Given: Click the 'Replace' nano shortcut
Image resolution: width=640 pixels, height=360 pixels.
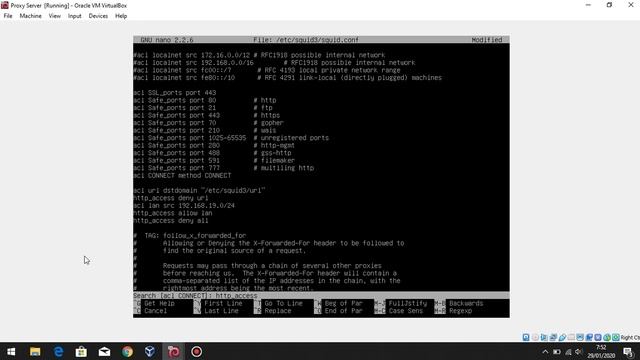Looking at the screenshot, I should click(x=278, y=311).
